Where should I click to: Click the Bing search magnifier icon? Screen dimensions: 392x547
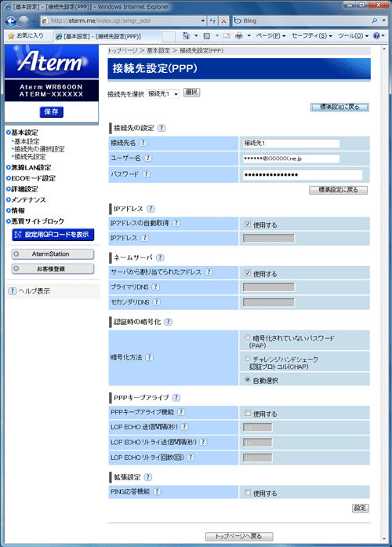coord(375,21)
